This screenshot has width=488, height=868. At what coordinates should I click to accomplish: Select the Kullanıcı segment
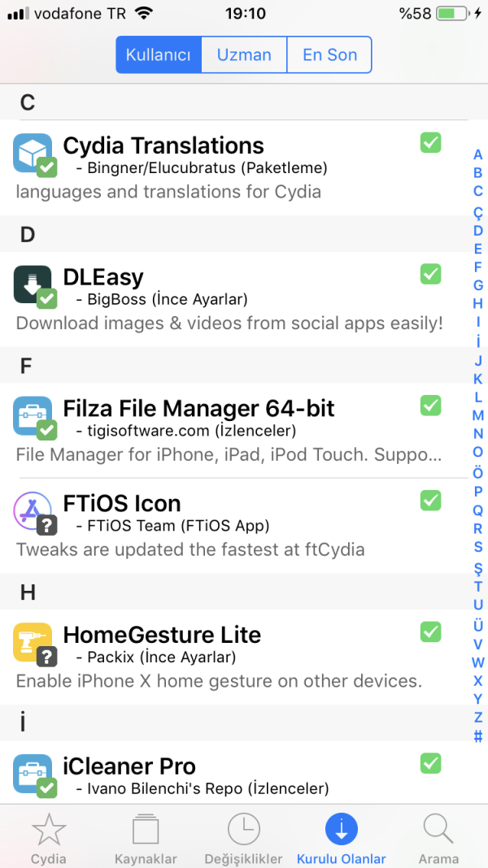tap(159, 55)
